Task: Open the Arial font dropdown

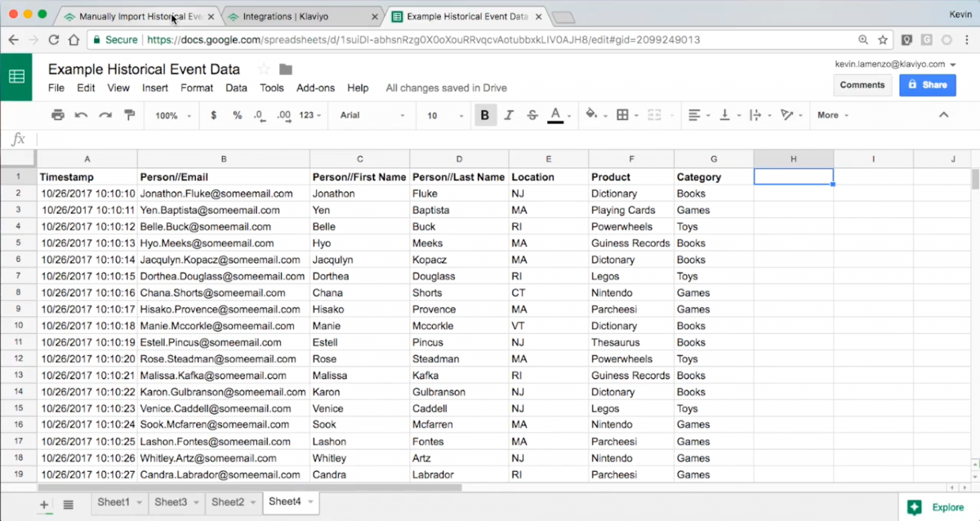Action: 372,115
